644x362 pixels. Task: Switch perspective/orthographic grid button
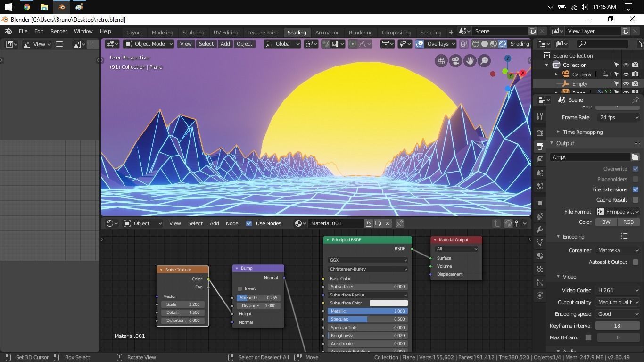[441, 61]
